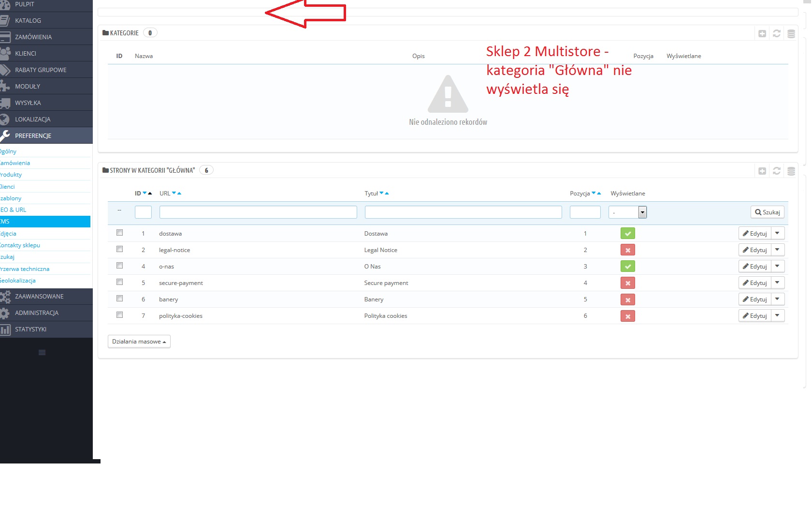Open Wysyłka in sidebar menu
Image resolution: width=812 pixels, height=508 pixels.
click(46, 103)
